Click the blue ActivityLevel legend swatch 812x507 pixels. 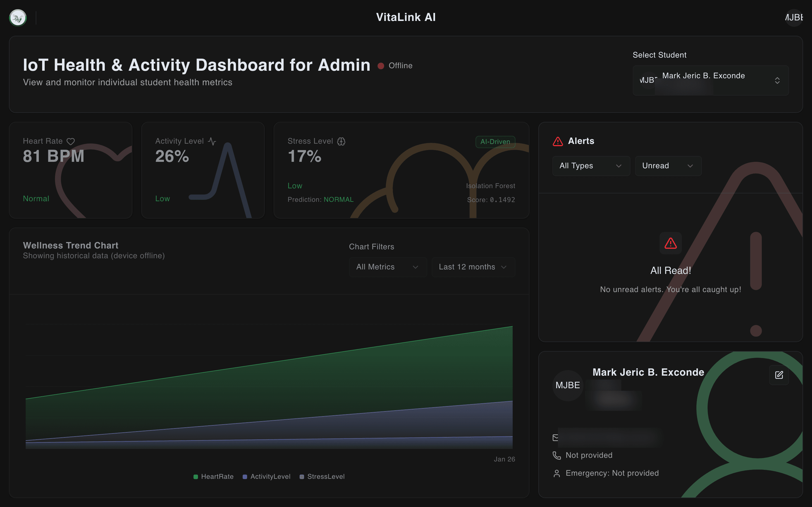(245, 477)
